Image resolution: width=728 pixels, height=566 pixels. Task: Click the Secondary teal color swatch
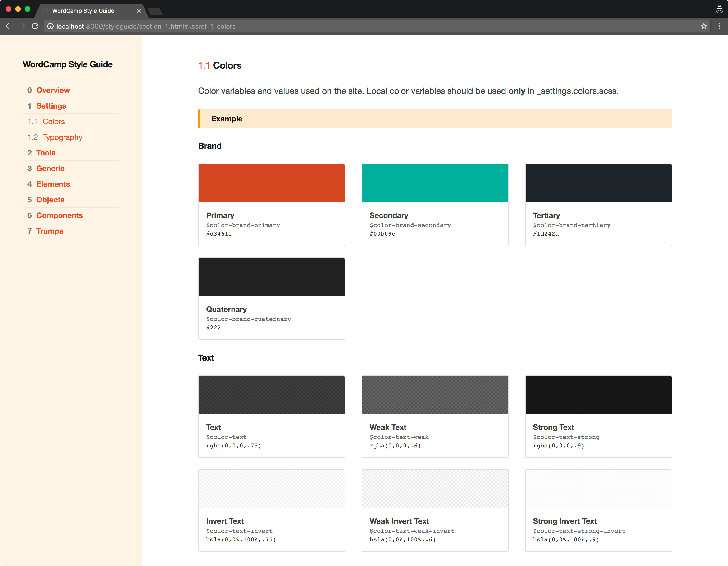coord(435,183)
